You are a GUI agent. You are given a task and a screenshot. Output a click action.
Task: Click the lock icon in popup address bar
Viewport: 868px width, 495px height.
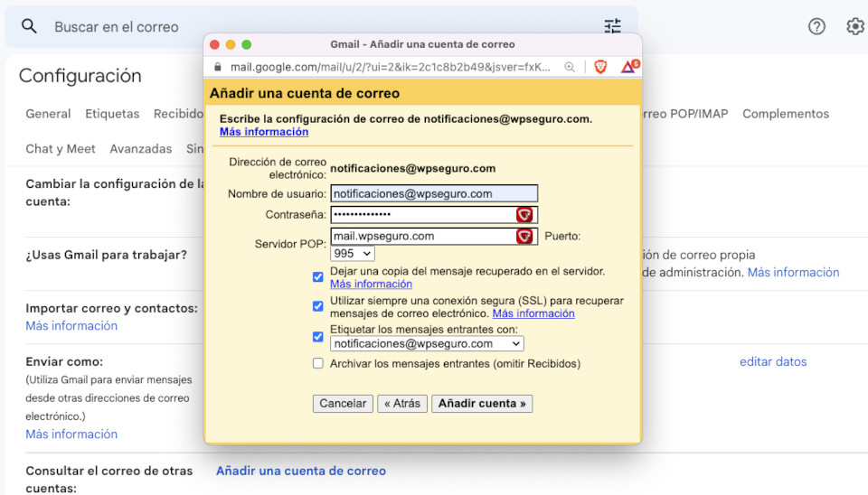(x=218, y=67)
